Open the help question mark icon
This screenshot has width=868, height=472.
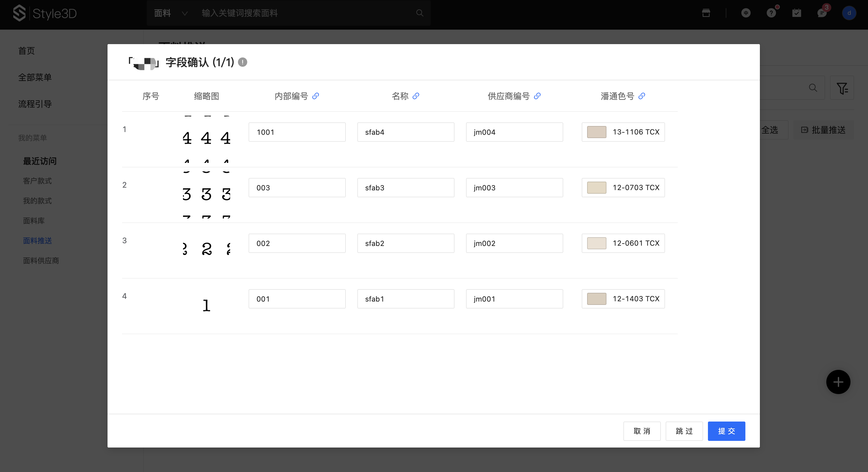[771, 13]
